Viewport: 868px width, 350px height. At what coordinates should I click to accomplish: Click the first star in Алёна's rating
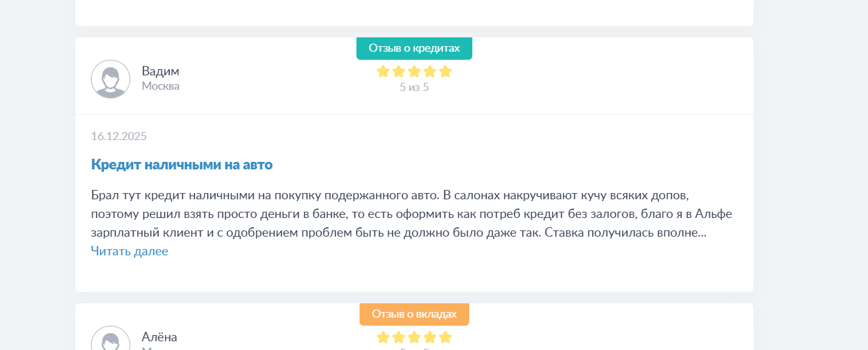click(x=383, y=338)
